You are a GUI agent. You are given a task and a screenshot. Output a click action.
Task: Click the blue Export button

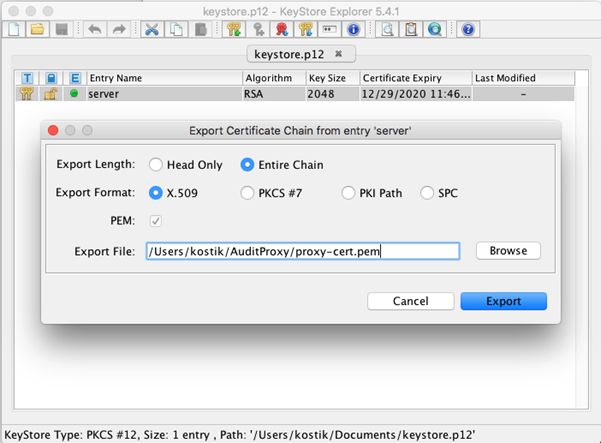pos(504,301)
